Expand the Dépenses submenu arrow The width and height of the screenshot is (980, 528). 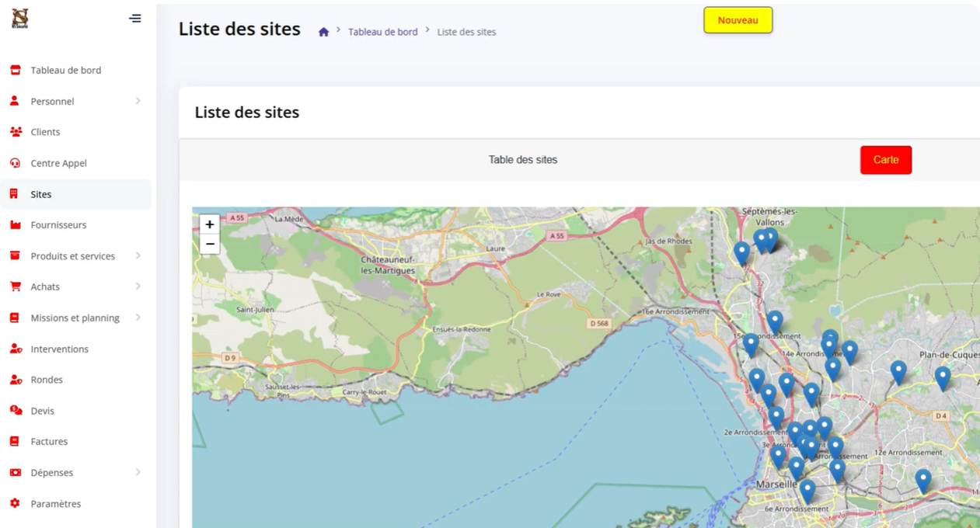pos(138,472)
